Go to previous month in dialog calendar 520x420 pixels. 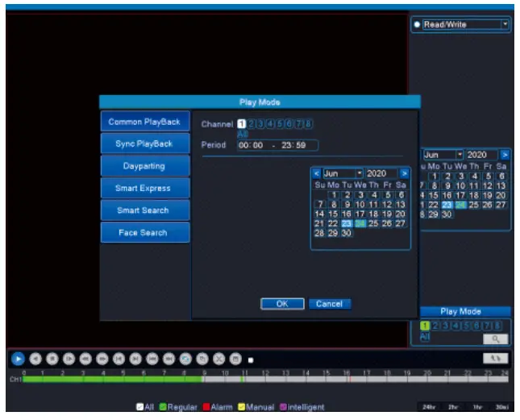(316, 173)
